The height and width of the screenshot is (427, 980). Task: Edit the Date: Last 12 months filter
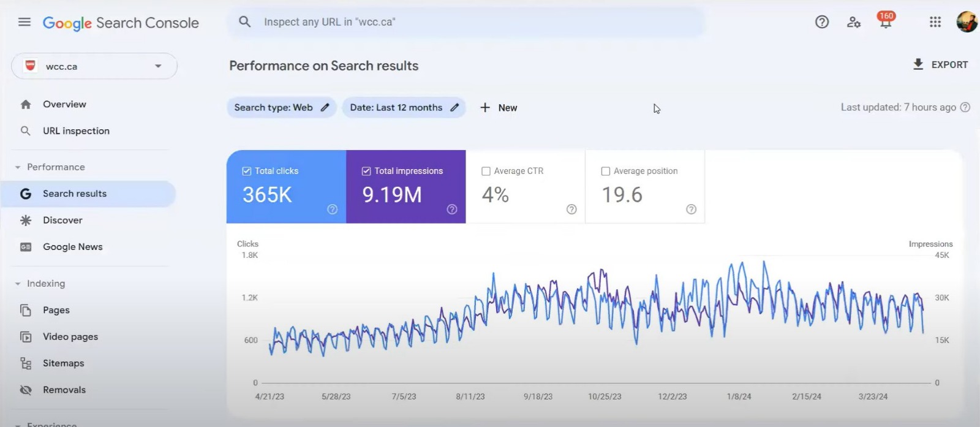[x=404, y=108]
